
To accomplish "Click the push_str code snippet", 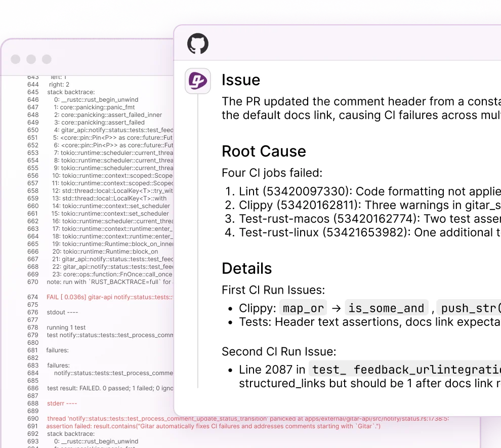I will point(468,308).
